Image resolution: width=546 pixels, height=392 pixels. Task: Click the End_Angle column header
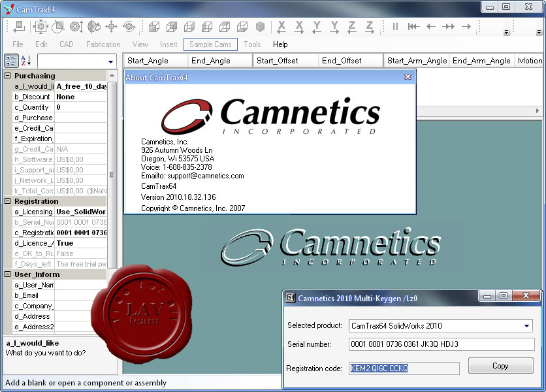[x=219, y=61]
